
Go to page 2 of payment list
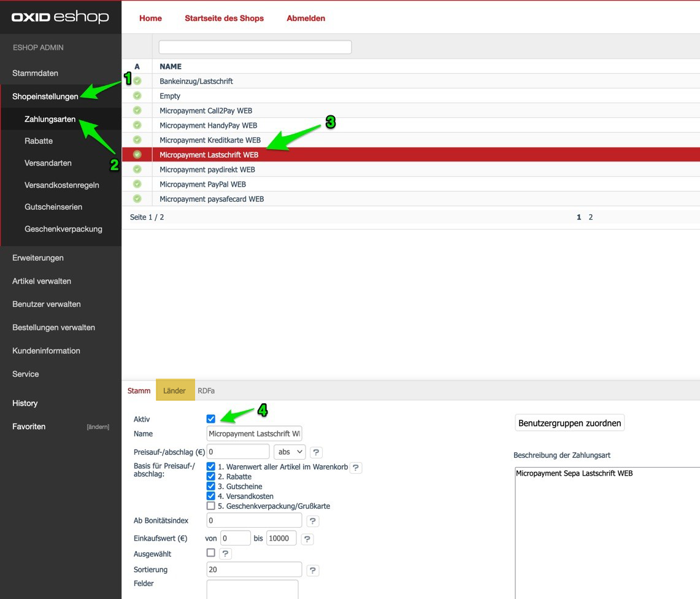point(591,217)
